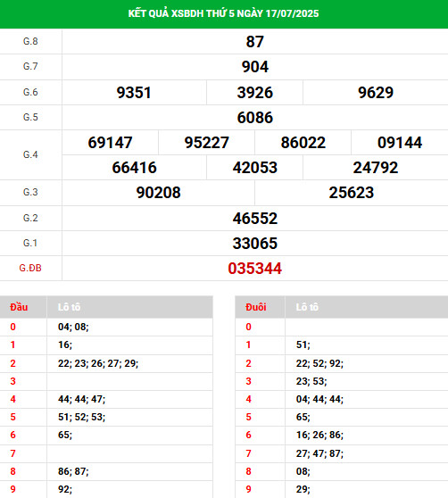Click the red special prize 035344
Viewport: 448px width, 498px height.
pos(254,269)
